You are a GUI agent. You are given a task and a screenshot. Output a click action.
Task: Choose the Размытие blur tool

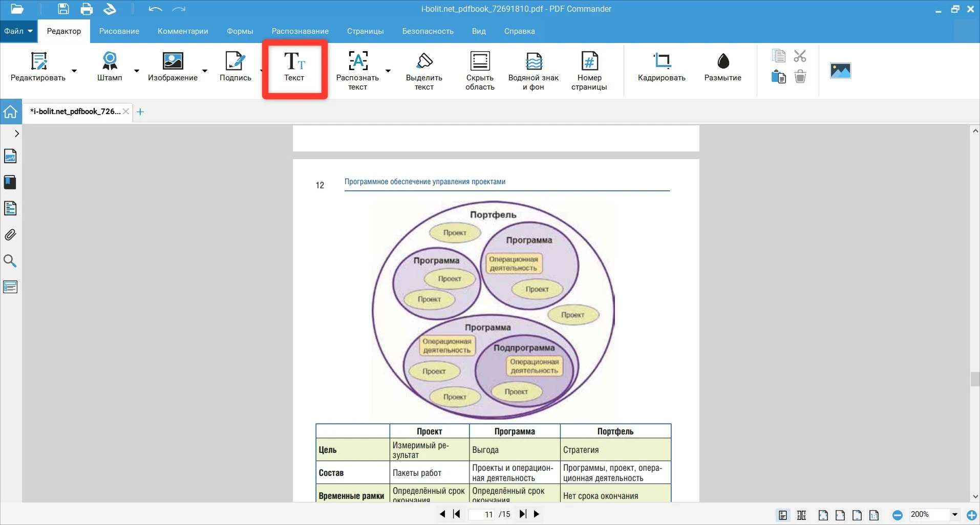pos(722,68)
